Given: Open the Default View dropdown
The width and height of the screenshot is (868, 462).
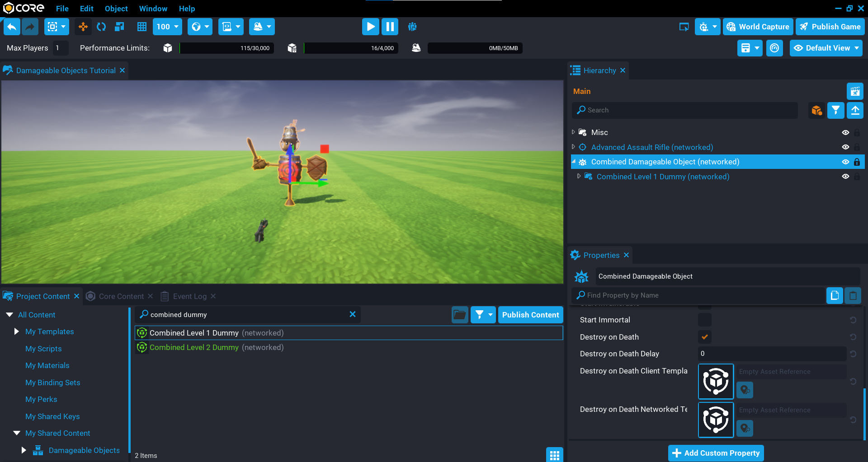Looking at the screenshot, I should pos(826,48).
